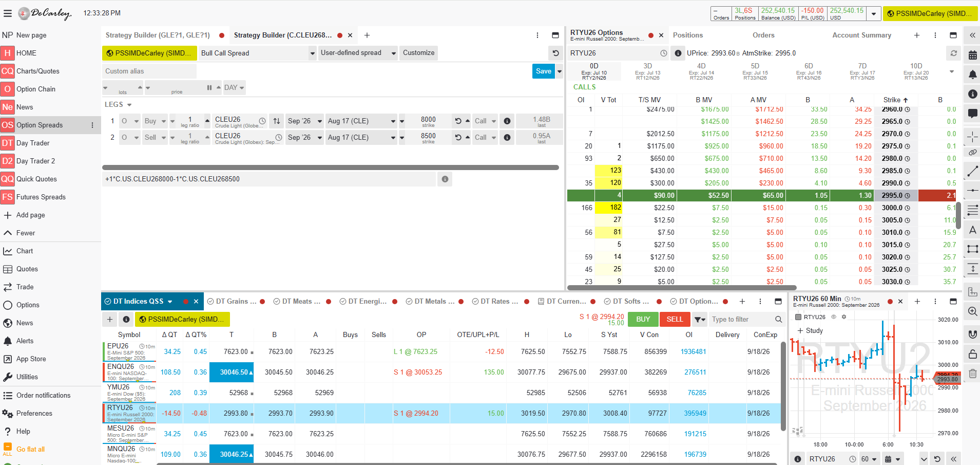Viewport: 980px width, 465px height.
Task: Toggle the RTYU26 series legend checkbox
Action: pyautogui.click(x=799, y=317)
